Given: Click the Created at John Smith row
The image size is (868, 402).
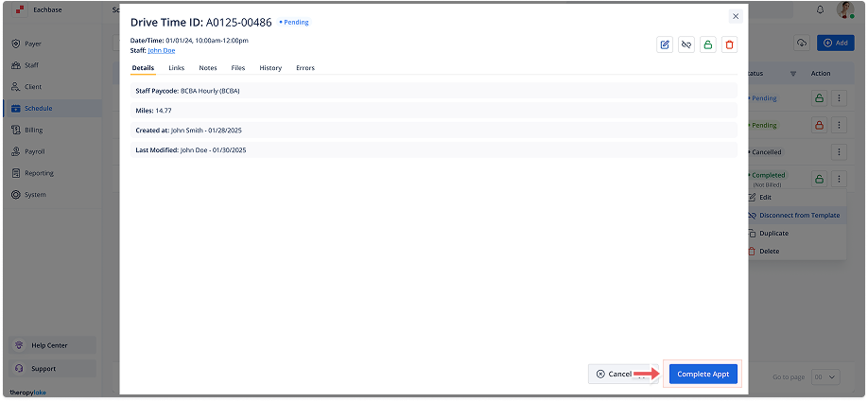Looking at the screenshot, I should (433, 131).
